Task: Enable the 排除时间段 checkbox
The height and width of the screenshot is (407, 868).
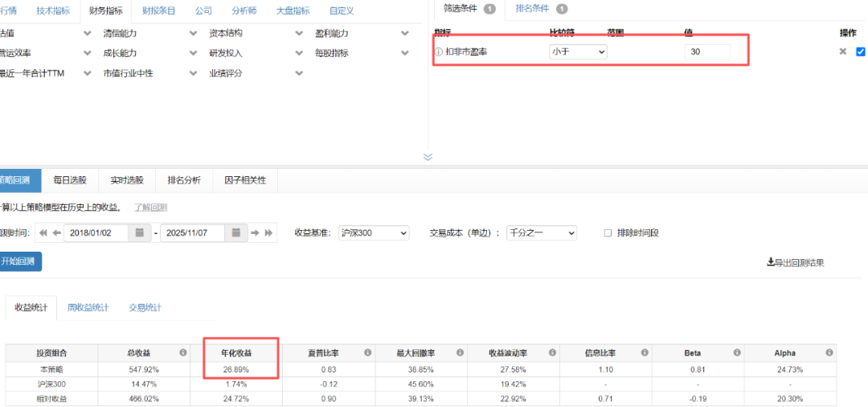Action: (608, 233)
